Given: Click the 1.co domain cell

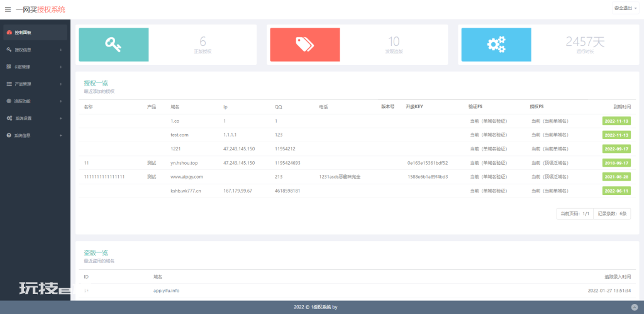Looking at the screenshot, I should tap(175, 121).
